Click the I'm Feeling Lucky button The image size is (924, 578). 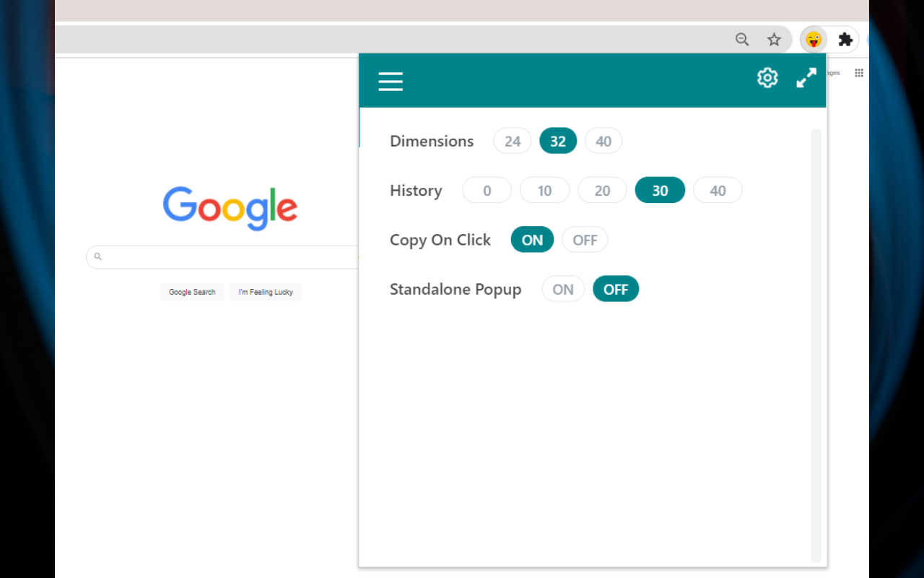pyautogui.click(x=266, y=292)
